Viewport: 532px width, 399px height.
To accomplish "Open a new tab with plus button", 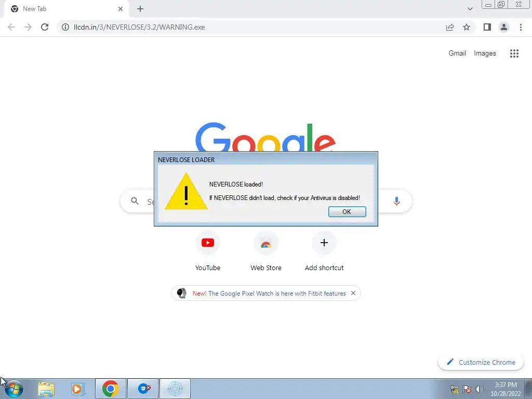I will [140, 9].
